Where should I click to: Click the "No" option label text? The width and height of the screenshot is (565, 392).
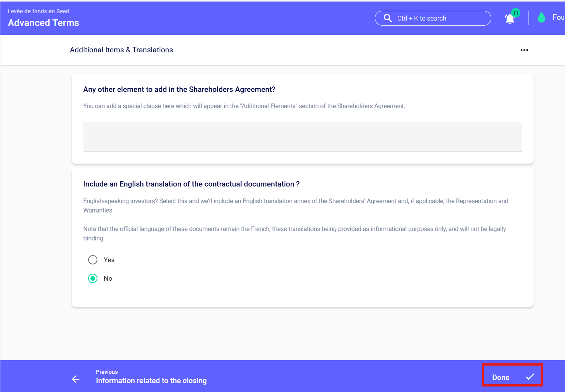108,278
